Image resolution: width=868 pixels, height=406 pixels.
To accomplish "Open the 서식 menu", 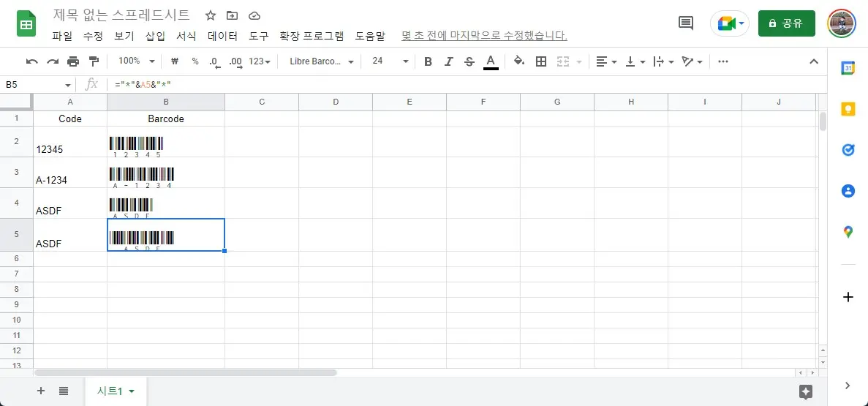I will (x=186, y=37).
